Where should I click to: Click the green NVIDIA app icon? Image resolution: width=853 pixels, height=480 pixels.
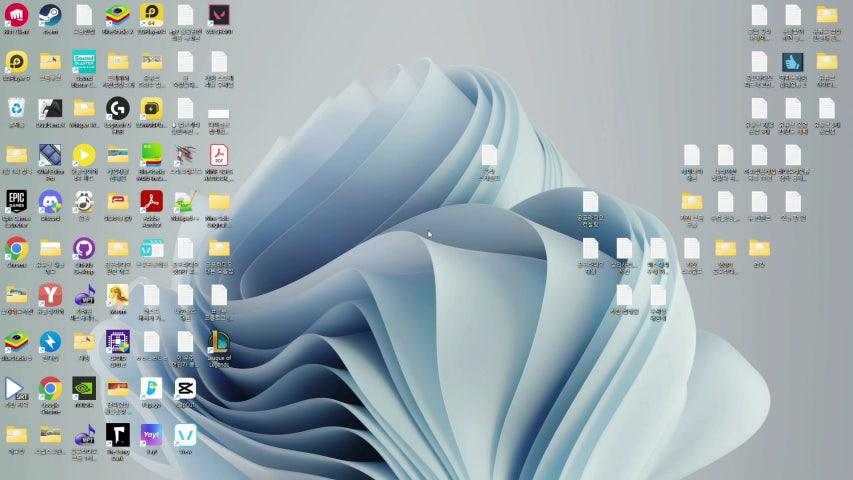[84, 388]
